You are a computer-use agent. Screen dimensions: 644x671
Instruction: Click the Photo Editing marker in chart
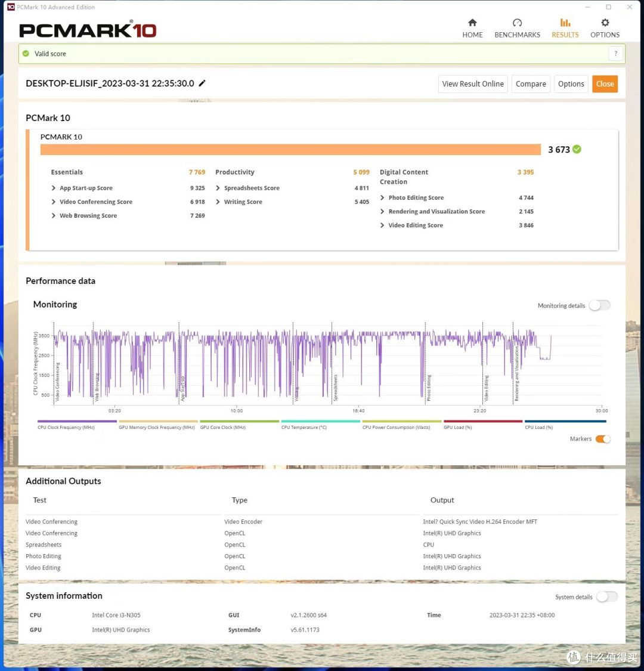[x=429, y=388]
